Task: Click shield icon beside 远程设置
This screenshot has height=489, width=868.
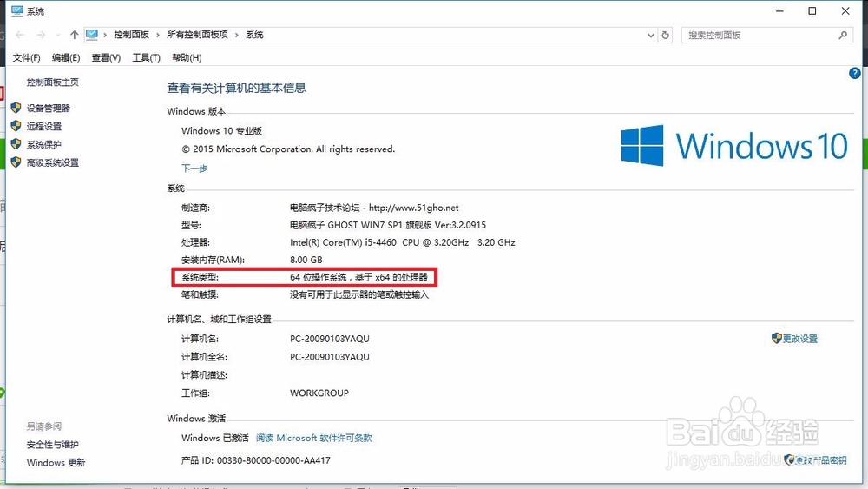Action: (16, 126)
